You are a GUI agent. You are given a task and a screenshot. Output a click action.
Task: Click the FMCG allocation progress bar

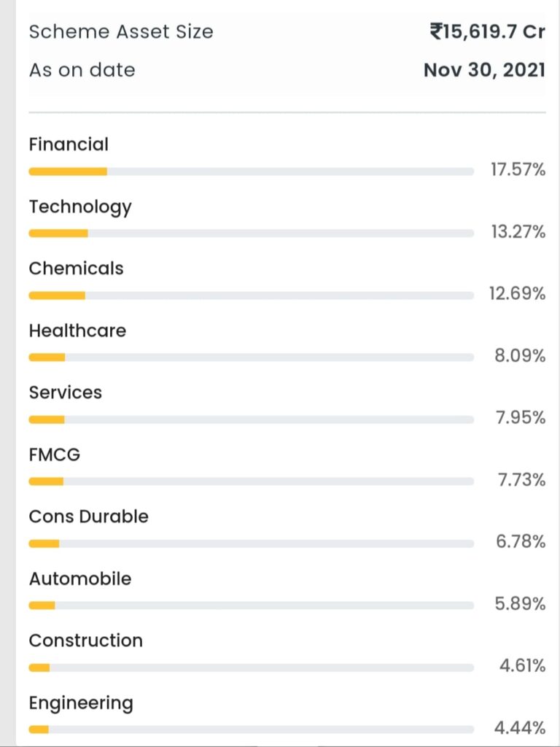(x=252, y=481)
